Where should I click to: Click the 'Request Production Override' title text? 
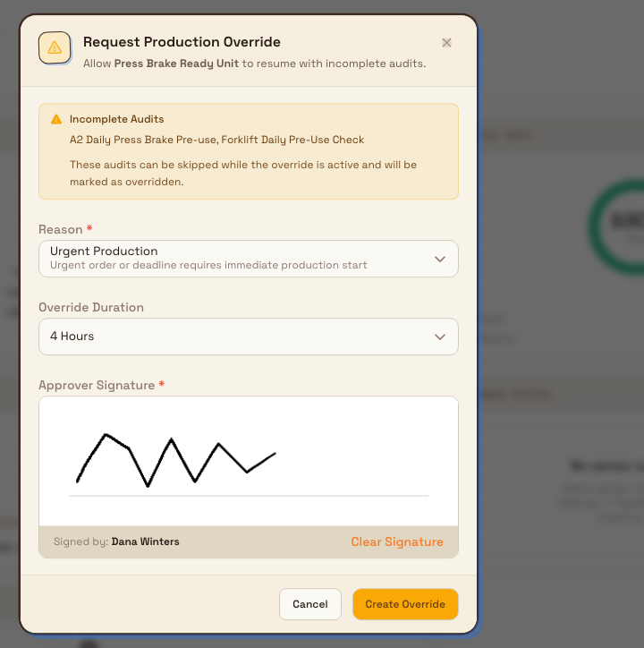click(x=182, y=42)
